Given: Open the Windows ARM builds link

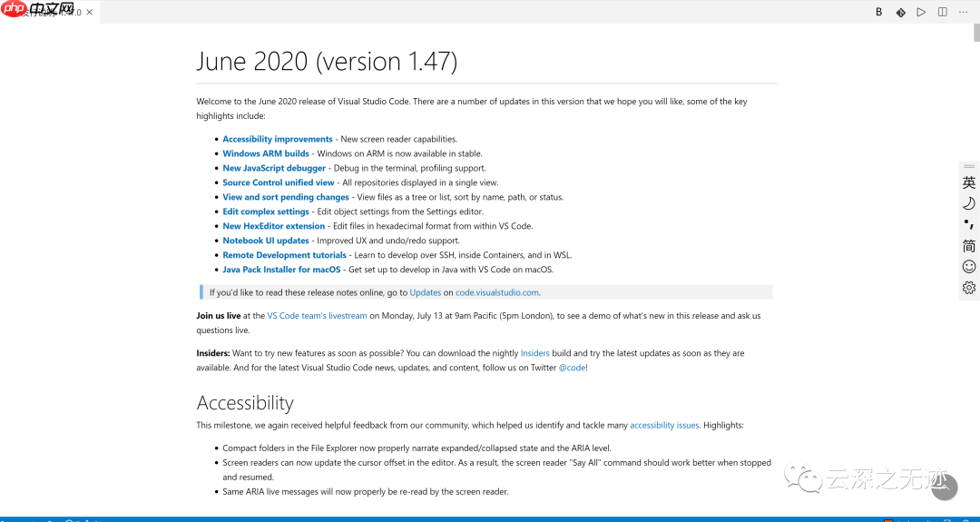Looking at the screenshot, I should click(x=266, y=153).
